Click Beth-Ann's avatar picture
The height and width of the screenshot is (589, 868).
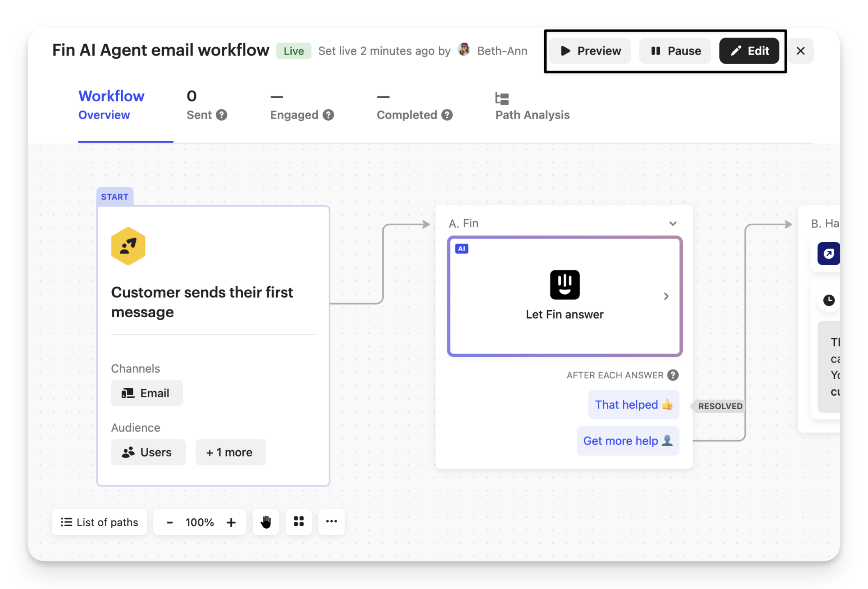[x=464, y=50]
